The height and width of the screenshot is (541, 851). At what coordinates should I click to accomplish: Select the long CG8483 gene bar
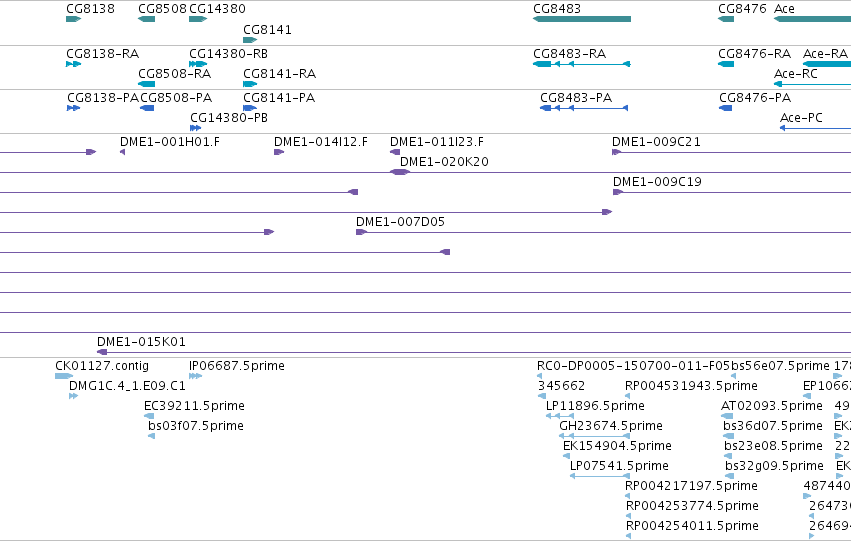coord(582,19)
